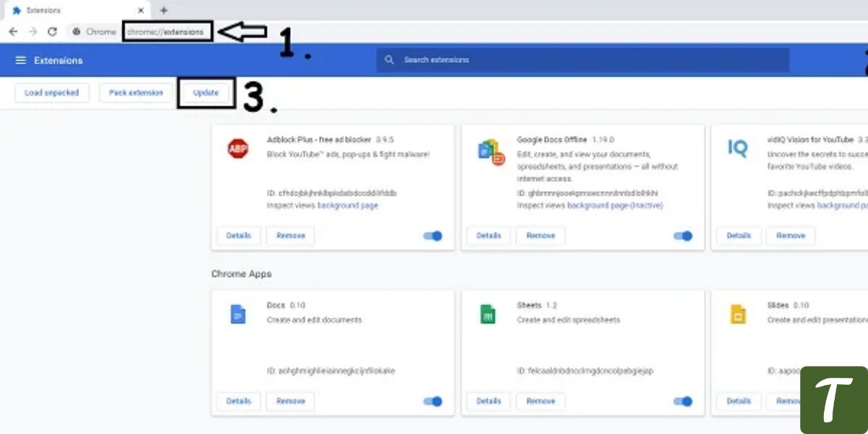Click the Sheets app icon
This screenshot has height=434, width=868.
point(488,315)
